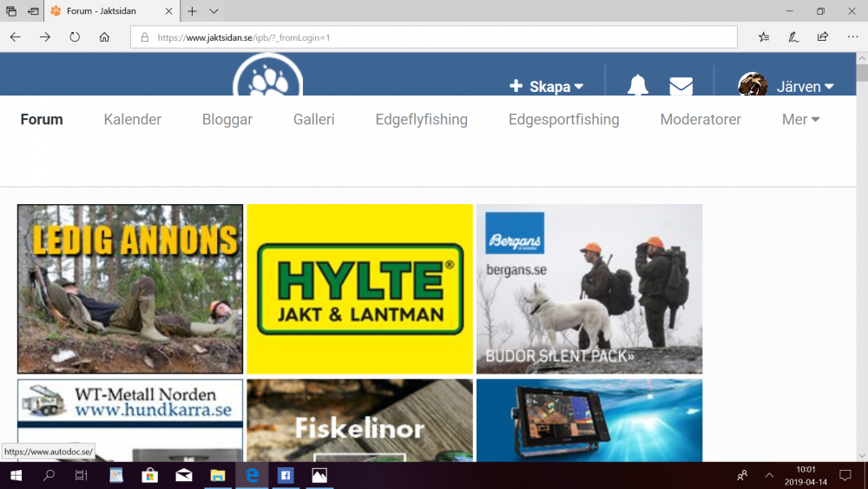Go to the Edgeflyfishing link
The width and height of the screenshot is (868, 489).
coord(421,119)
